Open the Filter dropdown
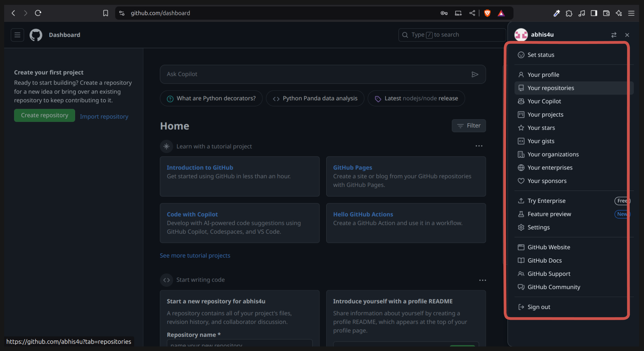Image resolution: width=644 pixels, height=351 pixels. point(469,126)
